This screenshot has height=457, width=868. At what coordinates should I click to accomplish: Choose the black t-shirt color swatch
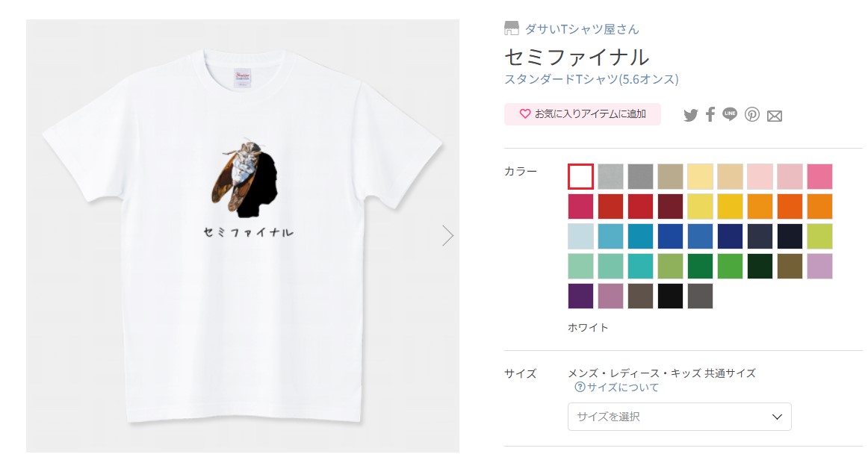[x=670, y=296]
